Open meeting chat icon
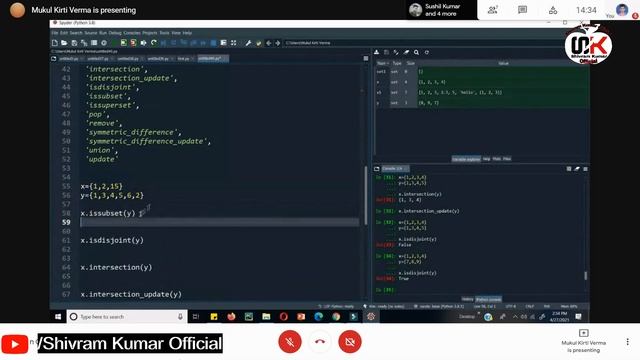 [x=522, y=10]
